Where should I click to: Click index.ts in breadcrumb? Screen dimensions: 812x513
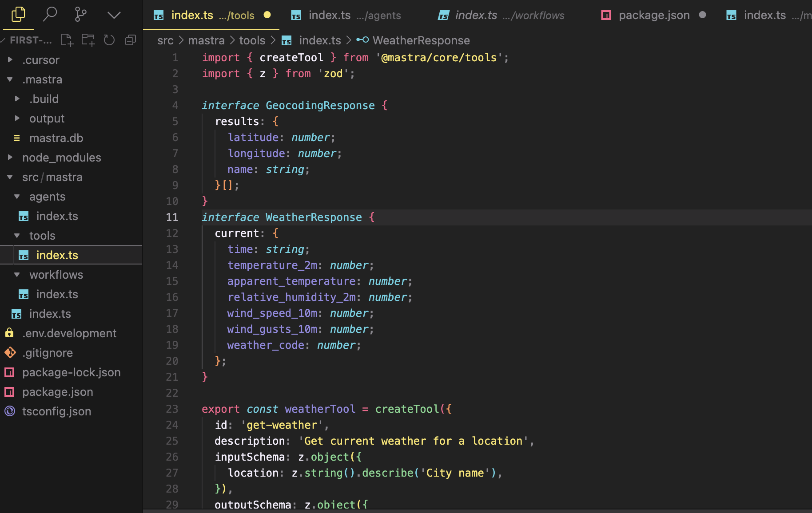[320, 40]
